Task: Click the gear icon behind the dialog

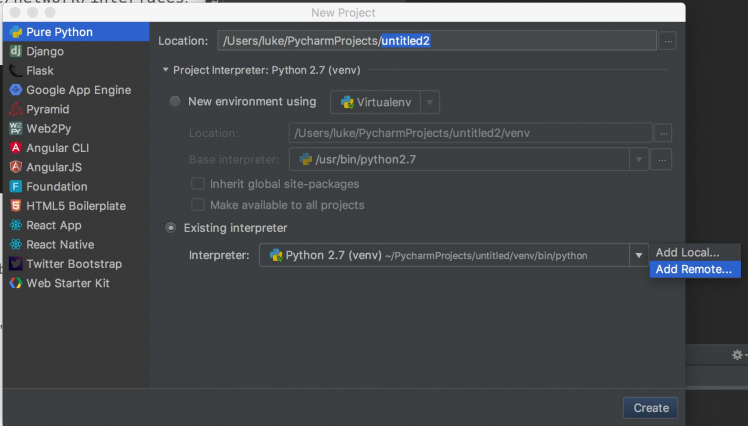Action: 737,355
